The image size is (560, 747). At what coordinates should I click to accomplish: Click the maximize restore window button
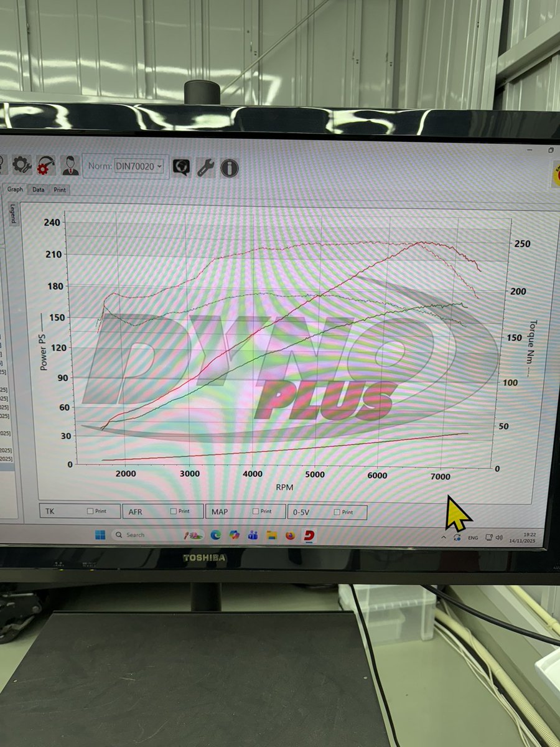[551, 150]
